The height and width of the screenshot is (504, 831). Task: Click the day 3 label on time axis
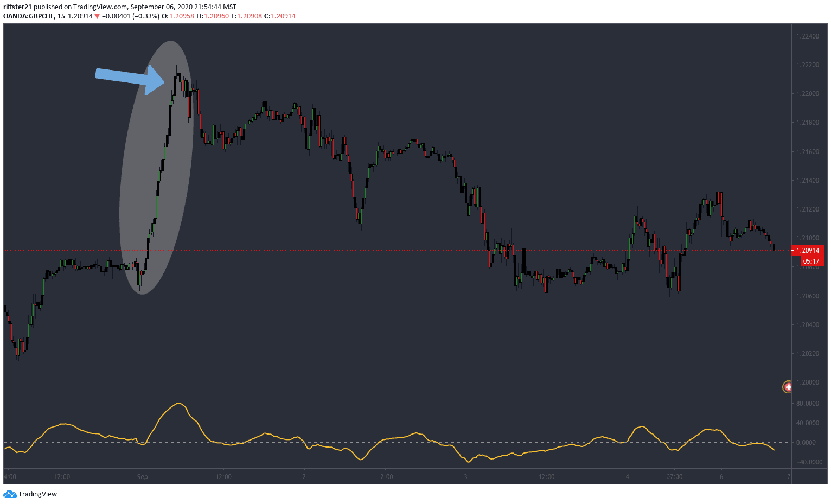tap(465, 477)
